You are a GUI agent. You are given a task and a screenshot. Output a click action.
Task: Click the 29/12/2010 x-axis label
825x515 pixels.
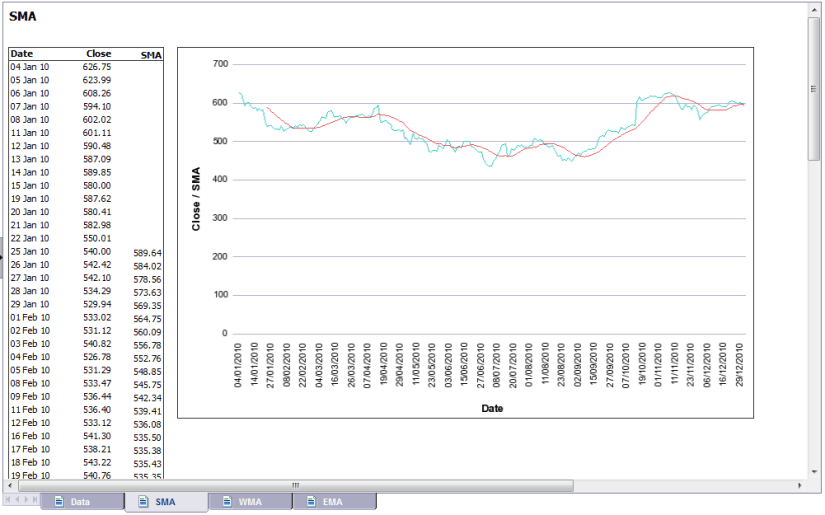click(739, 365)
